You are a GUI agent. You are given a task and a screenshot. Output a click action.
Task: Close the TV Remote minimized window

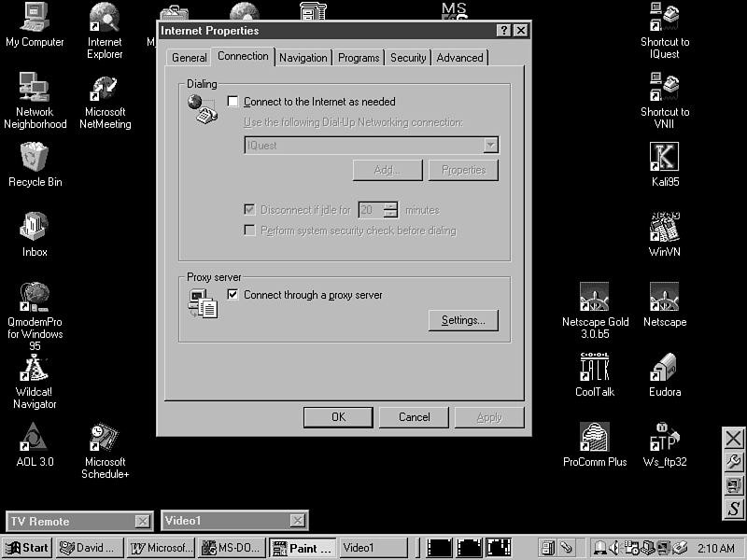(x=143, y=522)
